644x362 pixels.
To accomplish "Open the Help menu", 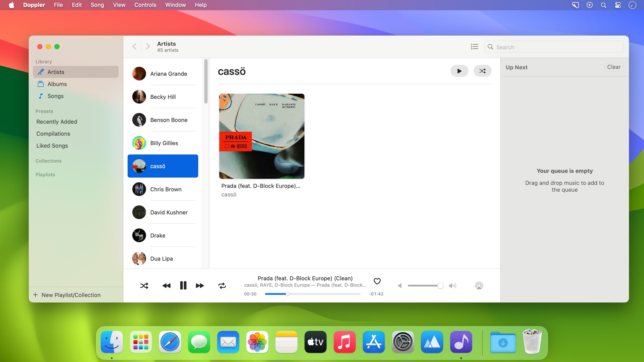I will tap(200, 5).
